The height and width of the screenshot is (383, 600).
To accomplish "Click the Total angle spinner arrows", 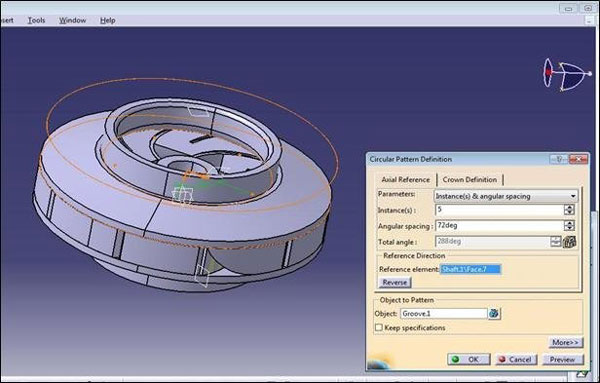I will pos(556,241).
